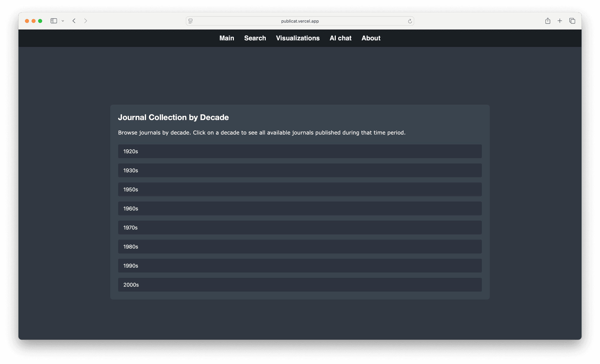
Task: Open the About page link
Action: [x=371, y=38]
